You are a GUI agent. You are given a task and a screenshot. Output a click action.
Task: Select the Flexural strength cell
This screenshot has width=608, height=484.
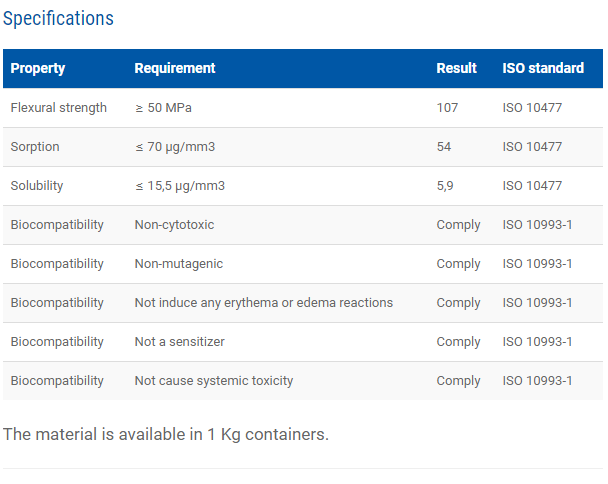(x=59, y=108)
